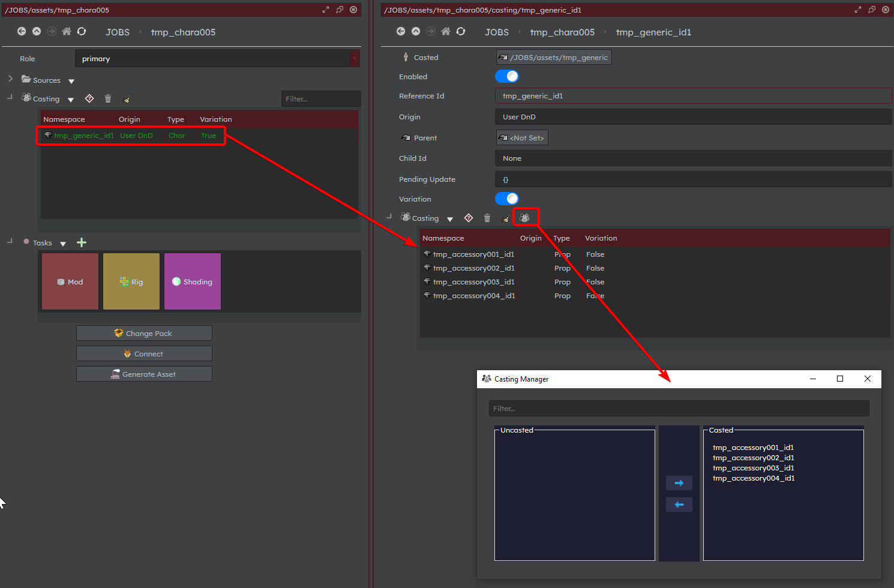Viewport: 894px width, 588px height.
Task: Add a new task with plus icon
Action: [82, 242]
